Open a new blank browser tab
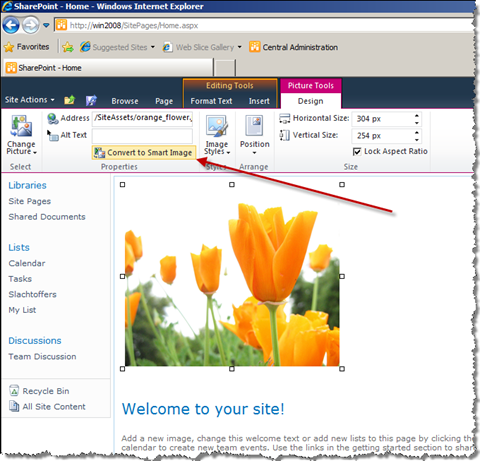Screen dimensions: 480x461 (x=225, y=68)
